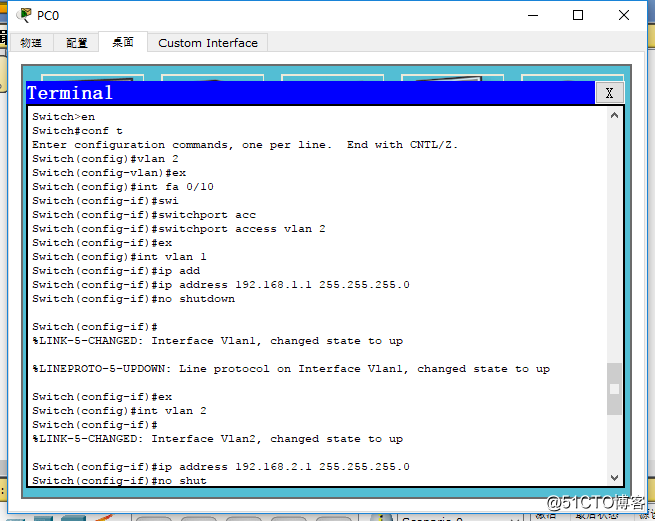This screenshot has height=521, width=655.
Task: Click the 'Switch#conf t' line
Action: (x=77, y=131)
